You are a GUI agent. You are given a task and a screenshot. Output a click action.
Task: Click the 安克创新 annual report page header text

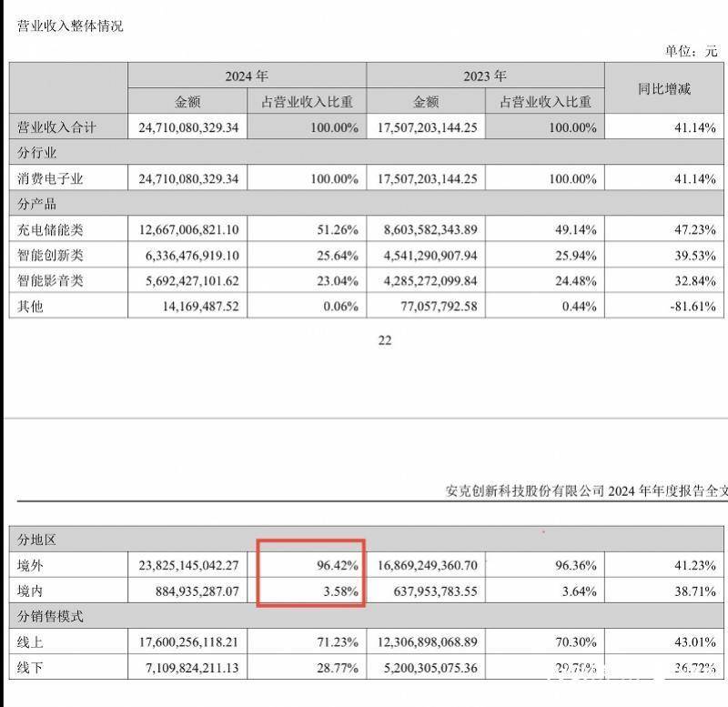586,490
